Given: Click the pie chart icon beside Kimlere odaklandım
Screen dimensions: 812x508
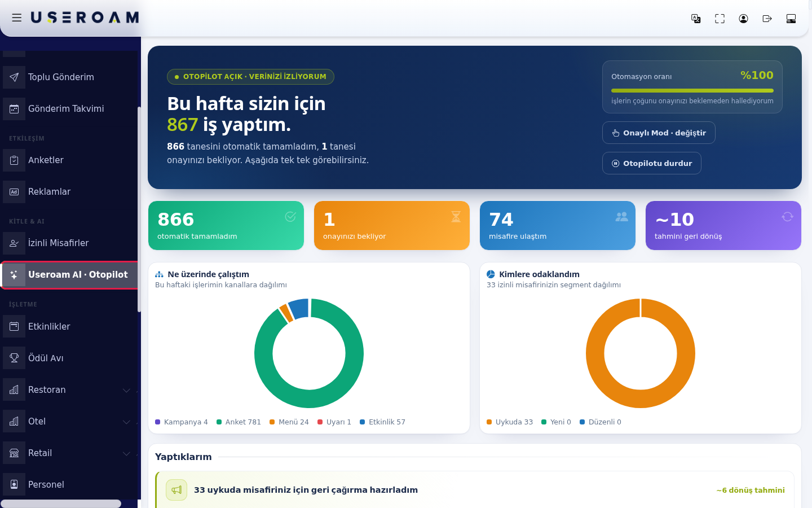Looking at the screenshot, I should (x=491, y=274).
